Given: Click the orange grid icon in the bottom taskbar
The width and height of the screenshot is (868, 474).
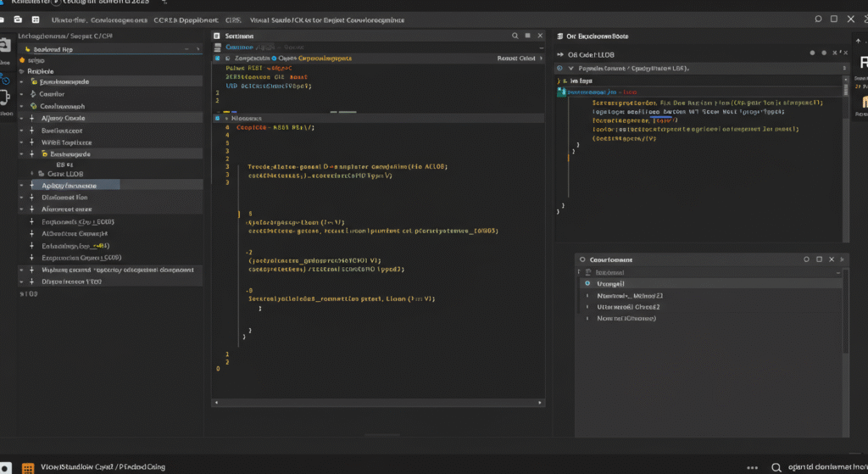Looking at the screenshot, I should click(28, 468).
